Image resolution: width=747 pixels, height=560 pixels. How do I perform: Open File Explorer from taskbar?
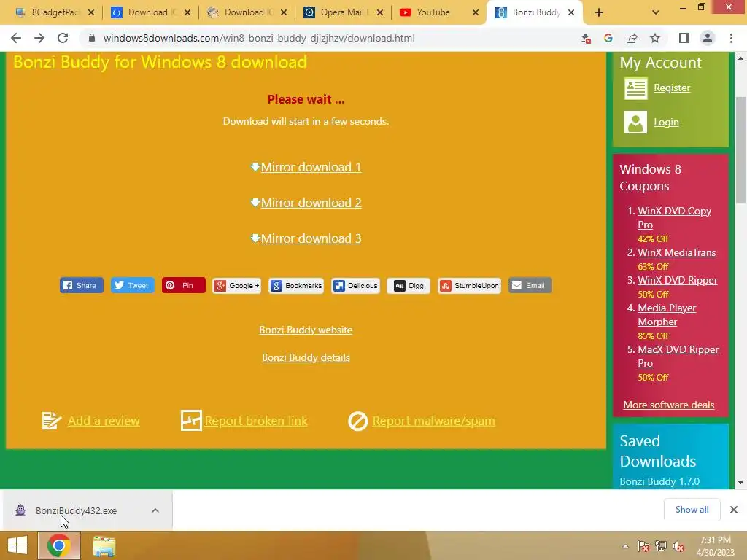(x=104, y=545)
